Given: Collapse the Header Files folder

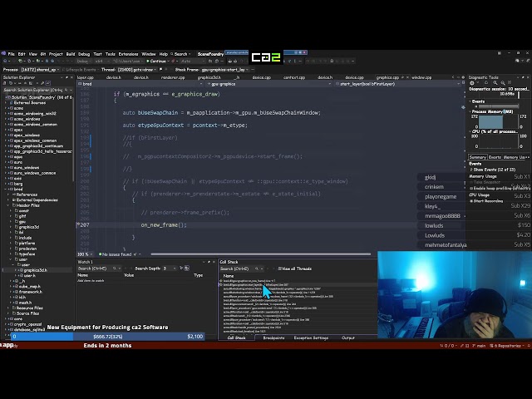Looking at the screenshot, I should [9, 205].
